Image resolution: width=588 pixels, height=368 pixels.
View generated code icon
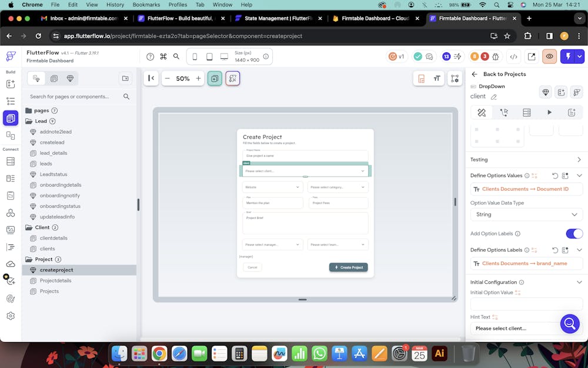pos(513,57)
